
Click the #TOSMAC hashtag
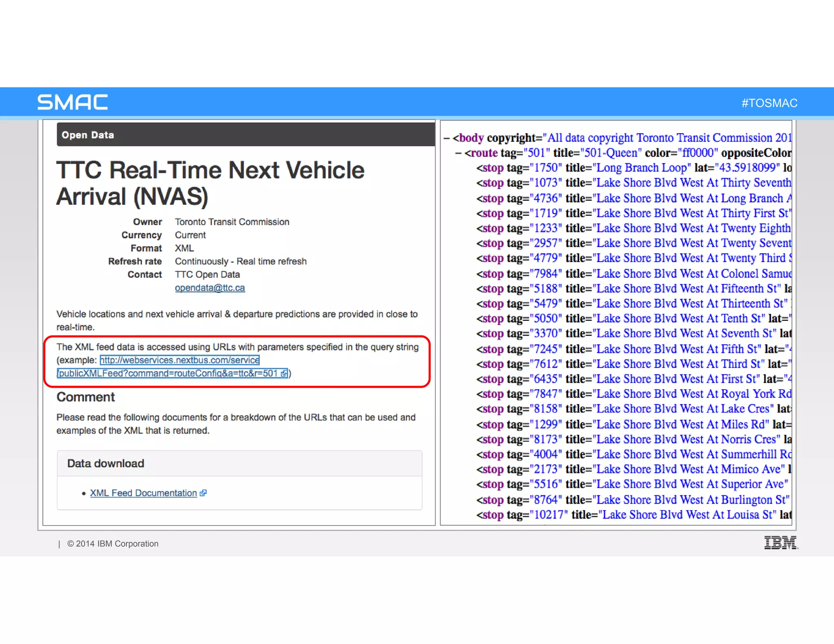[x=769, y=103]
